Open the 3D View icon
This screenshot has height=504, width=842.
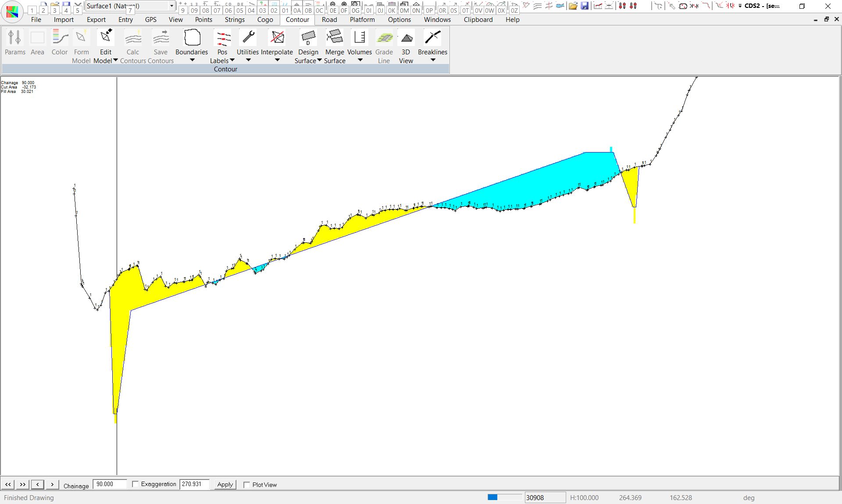click(x=406, y=38)
